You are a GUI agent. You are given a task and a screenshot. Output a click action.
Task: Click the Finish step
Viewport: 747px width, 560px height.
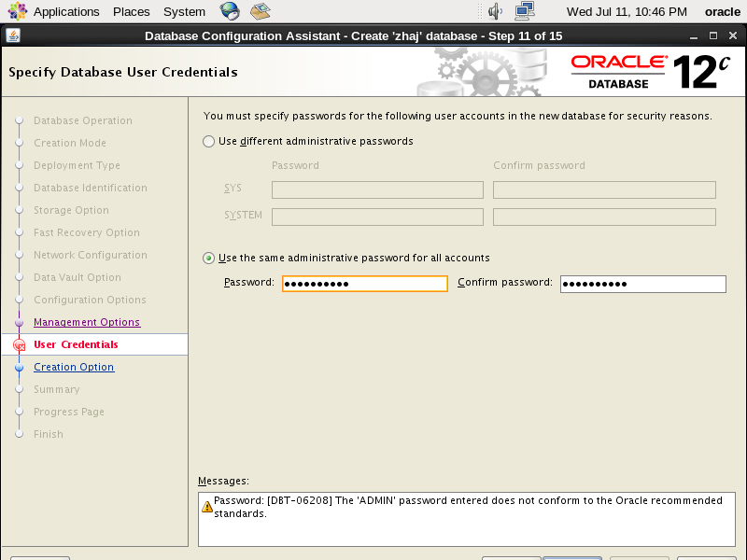(x=49, y=434)
